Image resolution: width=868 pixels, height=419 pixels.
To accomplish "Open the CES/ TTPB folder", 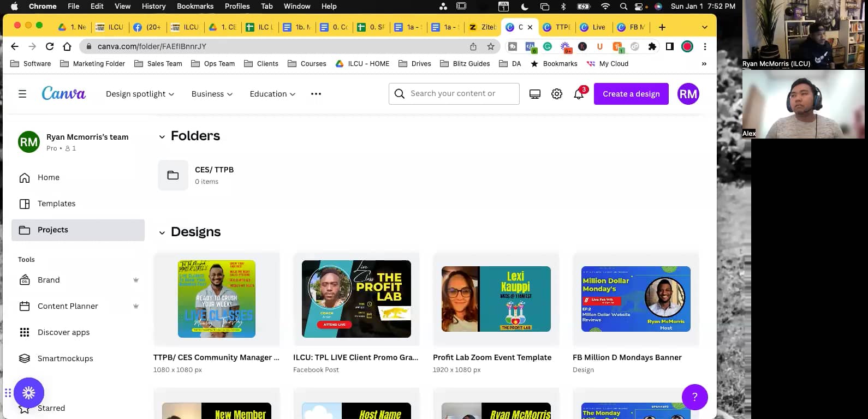I will [x=214, y=175].
